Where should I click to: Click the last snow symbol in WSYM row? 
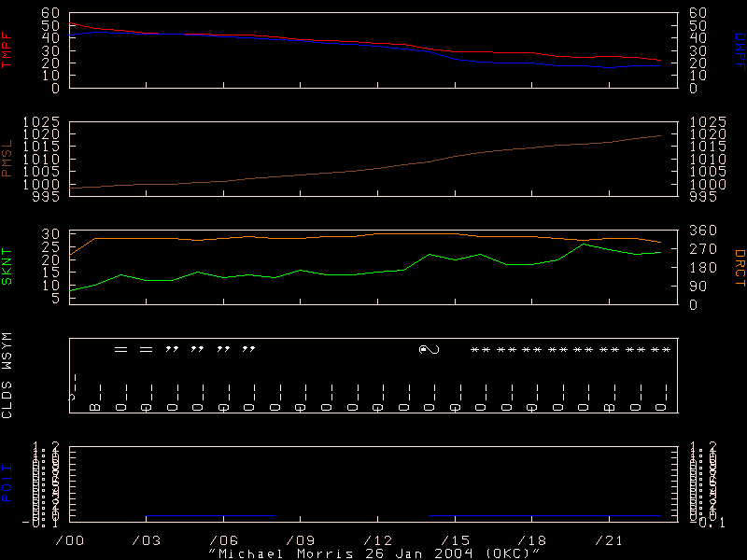(661, 350)
